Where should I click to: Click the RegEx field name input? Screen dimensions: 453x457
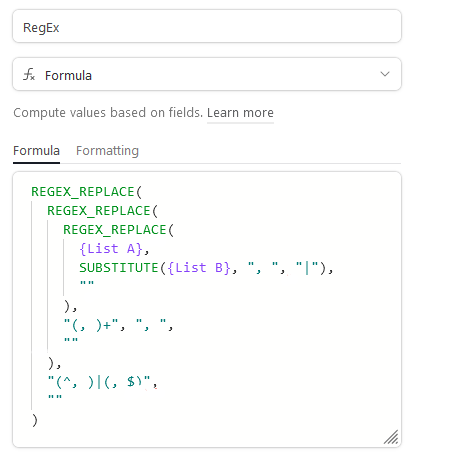[x=207, y=26]
